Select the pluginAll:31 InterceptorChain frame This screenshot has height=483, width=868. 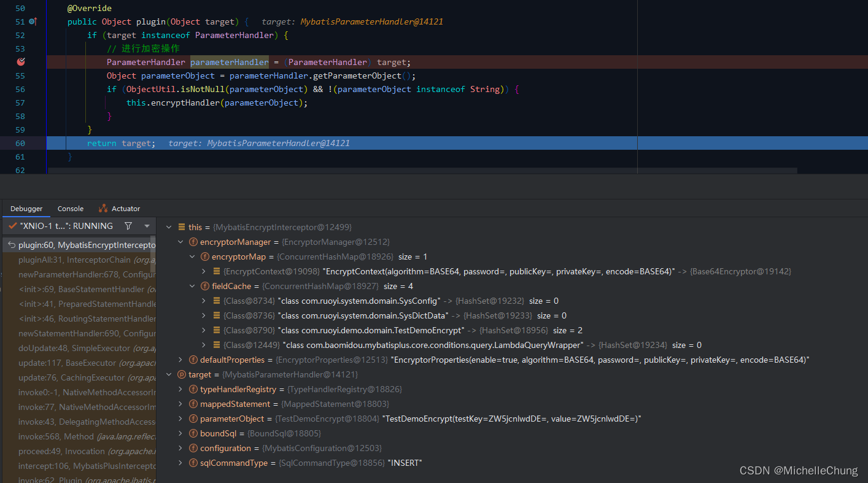78,260
